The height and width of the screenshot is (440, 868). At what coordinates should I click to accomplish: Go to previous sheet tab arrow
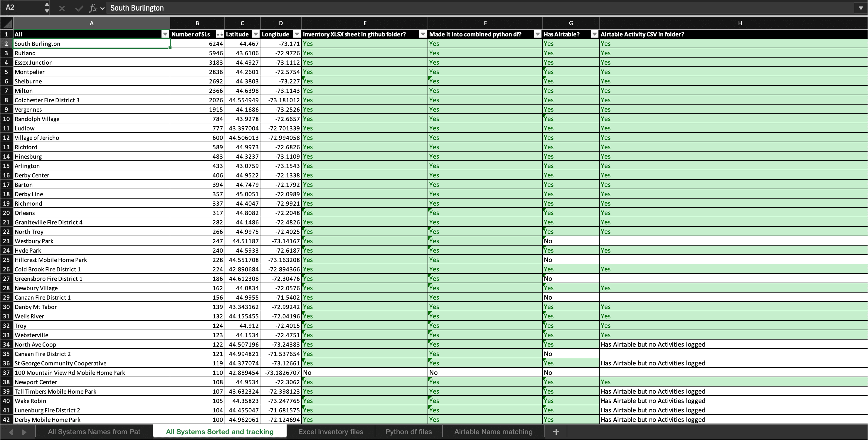pyautogui.click(x=11, y=432)
